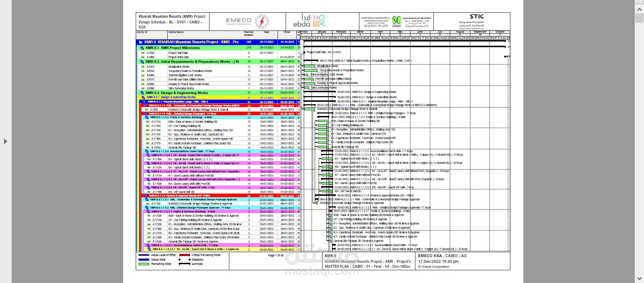Click green Remaining Work legend swatch
This screenshot has width=644, height=283.
point(144,264)
